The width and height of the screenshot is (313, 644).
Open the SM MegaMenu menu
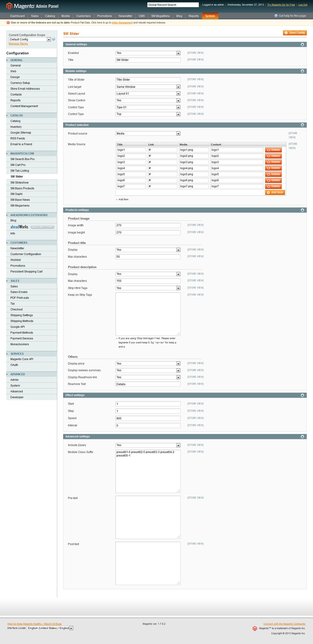tap(161, 16)
